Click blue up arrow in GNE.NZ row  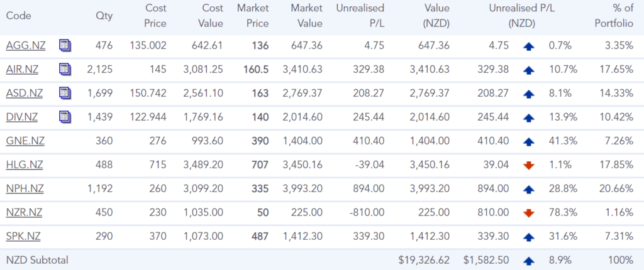(x=529, y=141)
